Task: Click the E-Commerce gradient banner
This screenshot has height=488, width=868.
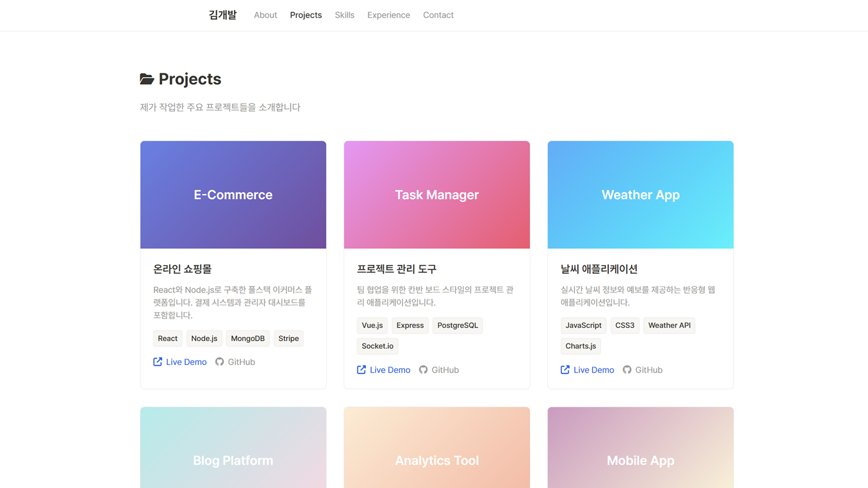Action: click(233, 195)
